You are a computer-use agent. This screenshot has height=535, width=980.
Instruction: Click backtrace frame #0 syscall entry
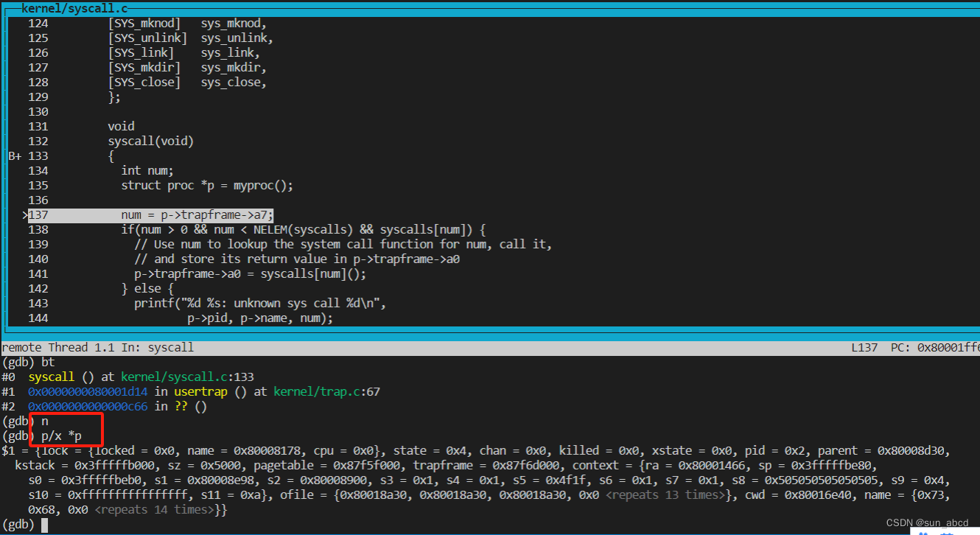(127, 377)
